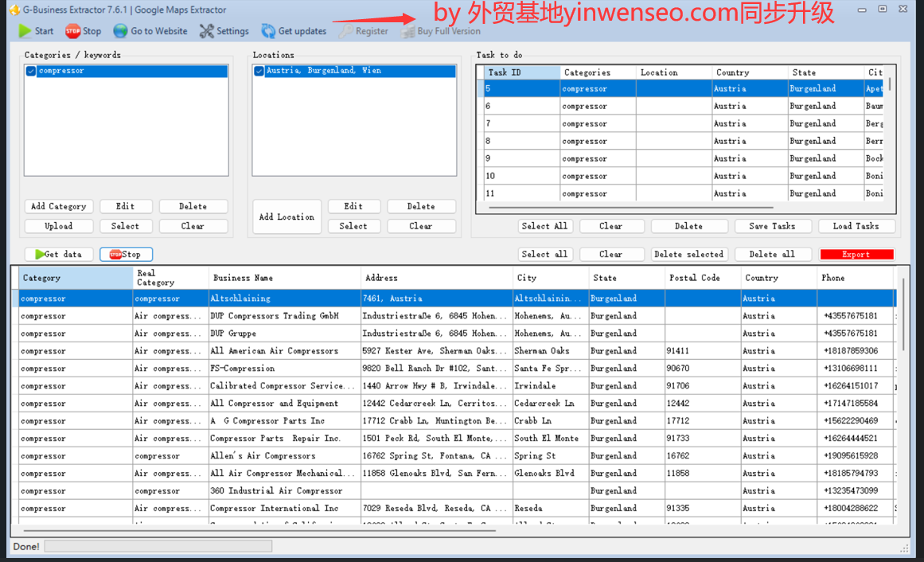Click Select button under Locations
This screenshot has width=924, height=562.
[x=353, y=226]
